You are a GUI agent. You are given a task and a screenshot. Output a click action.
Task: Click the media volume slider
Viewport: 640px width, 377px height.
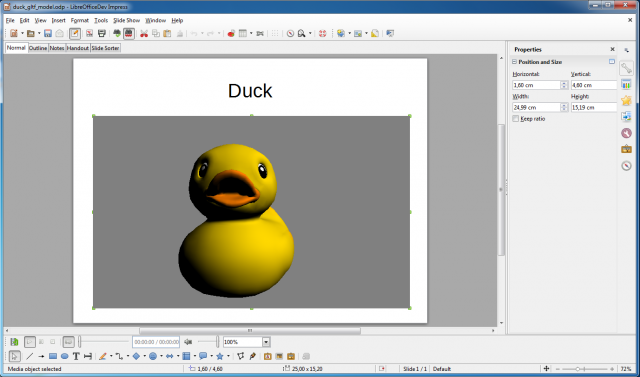208,342
